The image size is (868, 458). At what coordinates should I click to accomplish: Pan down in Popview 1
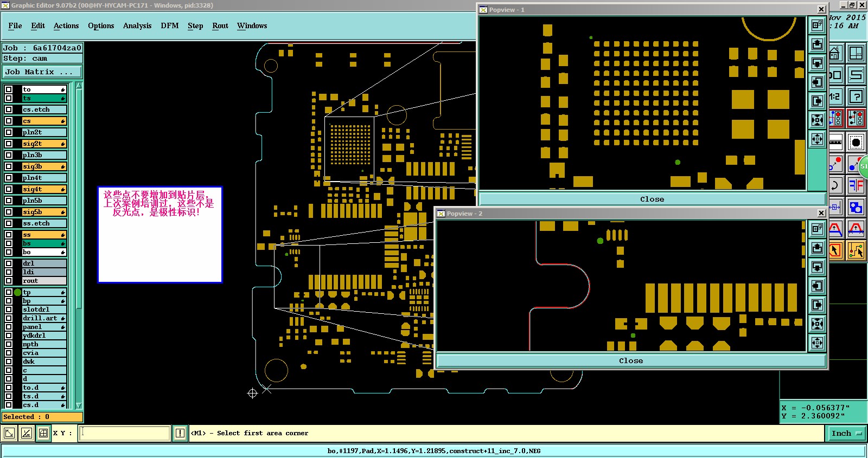point(817,63)
